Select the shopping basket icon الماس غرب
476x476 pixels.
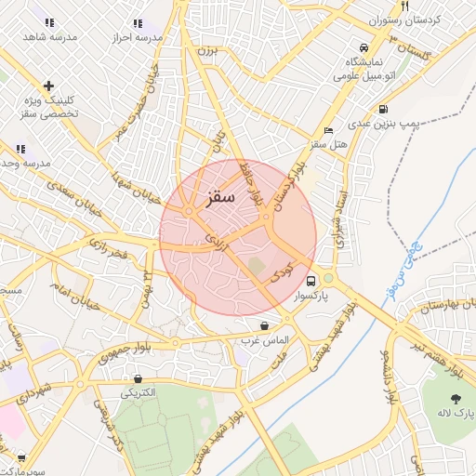click(x=264, y=325)
